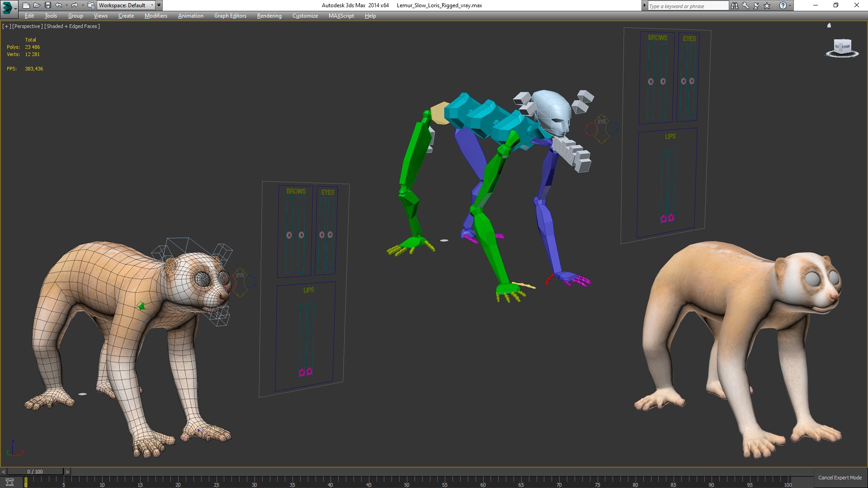
Task: Redo action using the Redo arrow
Action: click(75, 5)
